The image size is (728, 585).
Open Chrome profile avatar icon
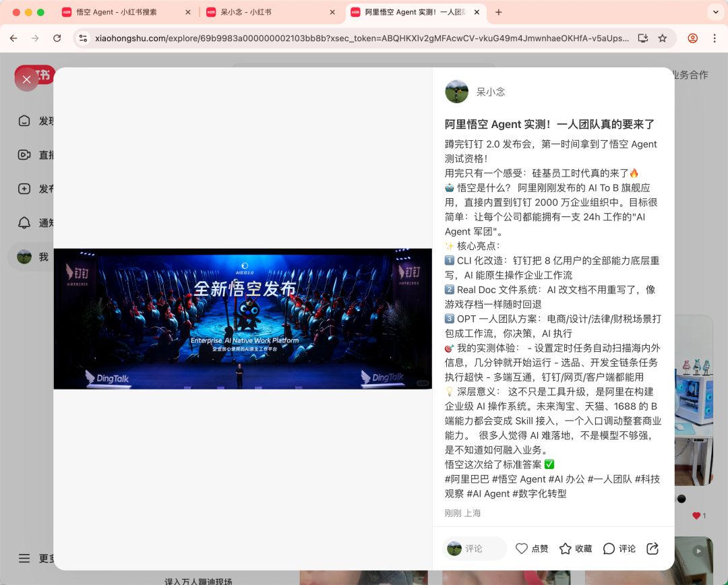[x=692, y=38]
